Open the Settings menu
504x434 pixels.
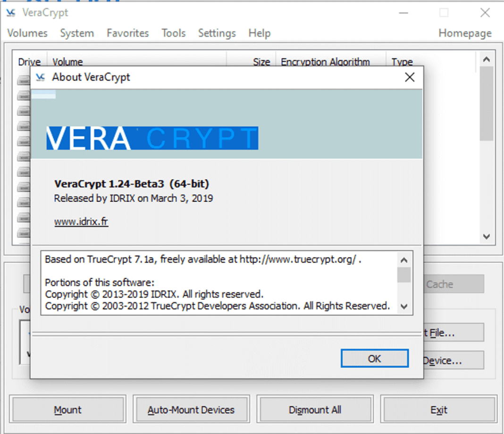click(x=217, y=33)
